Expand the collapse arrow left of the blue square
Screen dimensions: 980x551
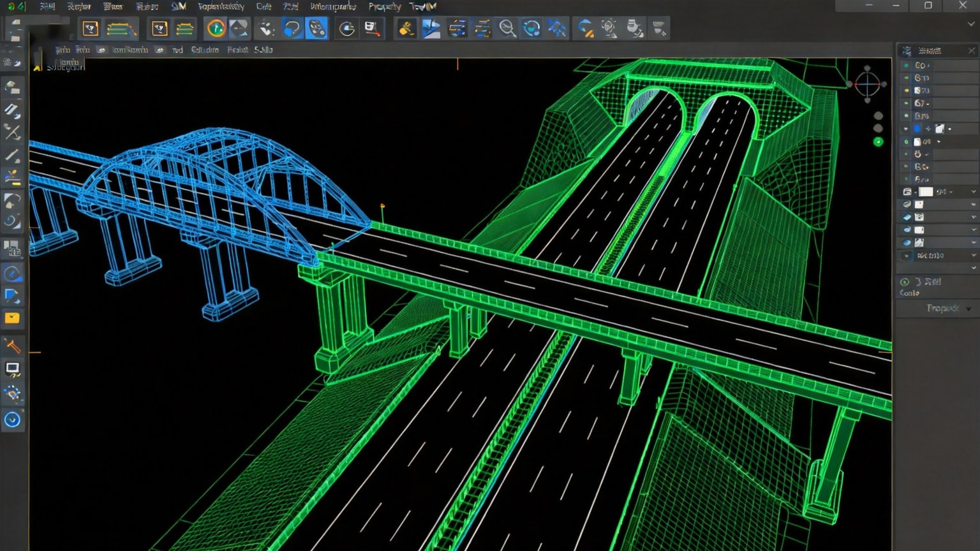(906, 129)
